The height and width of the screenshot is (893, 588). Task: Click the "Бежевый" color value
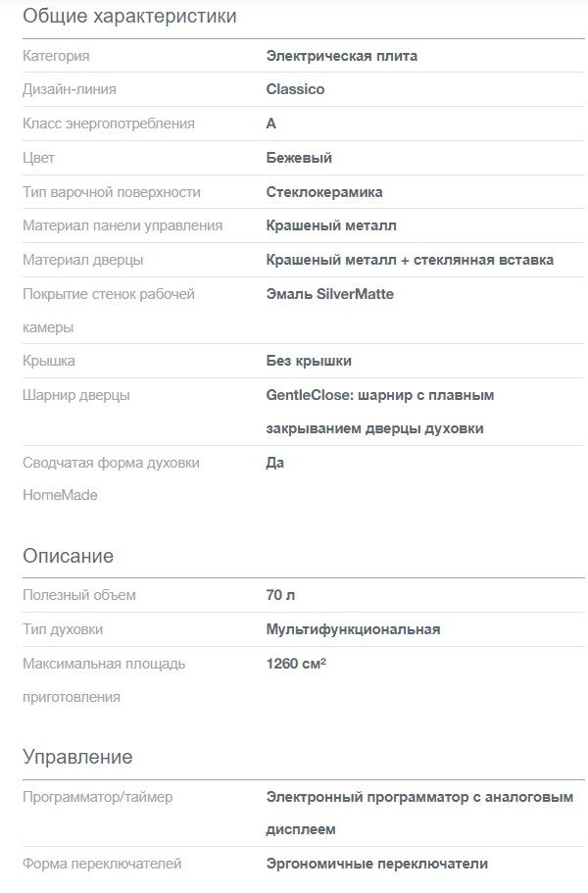299,158
